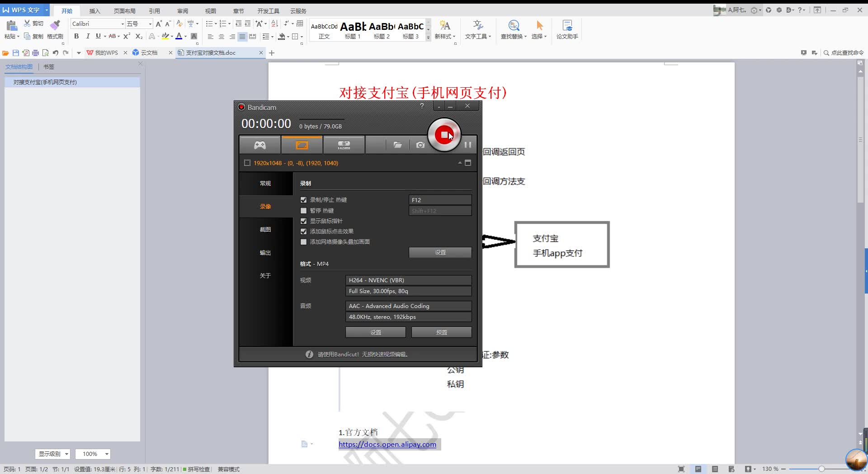Viewport: 868px width, 474px height.
Task: Apply subscript in WPS ribbon
Action: 139,36
